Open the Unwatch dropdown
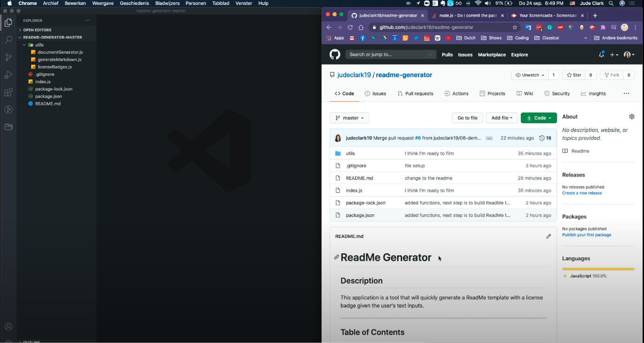The height and width of the screenshot is (343, 644). tap(530, 75)
